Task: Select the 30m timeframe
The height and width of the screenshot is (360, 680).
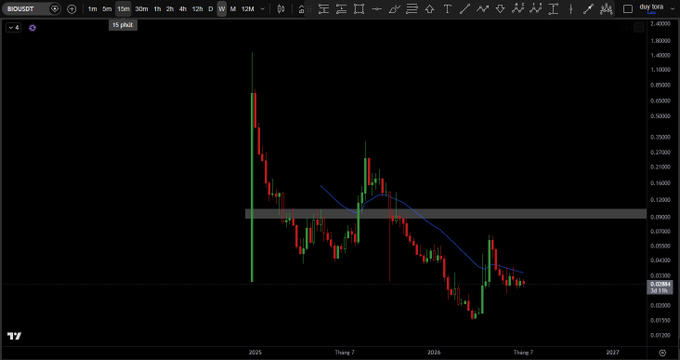Action: (141, 9)
